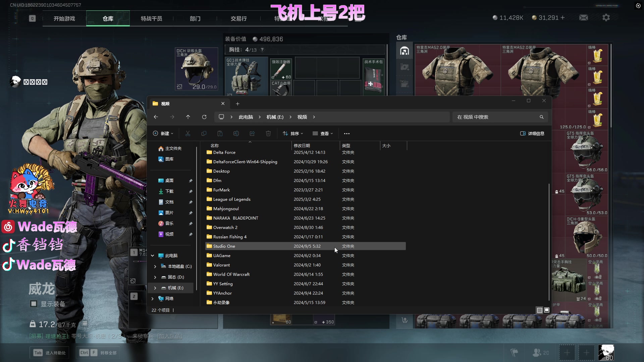Screen dimensions: 644x362
Task: Unpin 视频 from quick access
Action: pyautogui.click(x=191, y=234)
